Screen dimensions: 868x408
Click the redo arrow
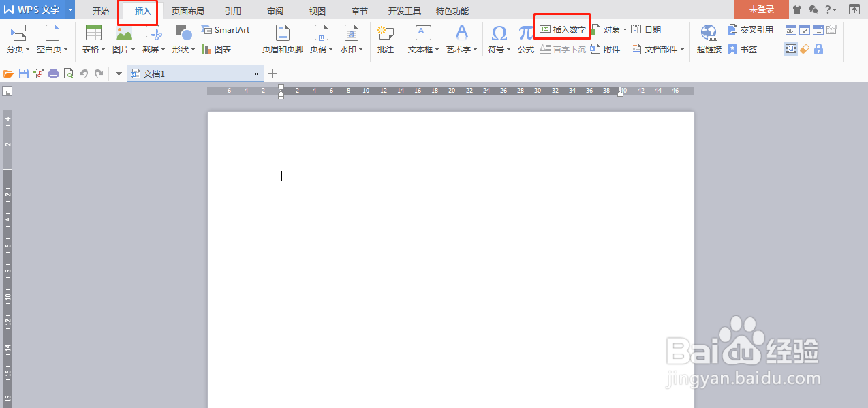99,74
